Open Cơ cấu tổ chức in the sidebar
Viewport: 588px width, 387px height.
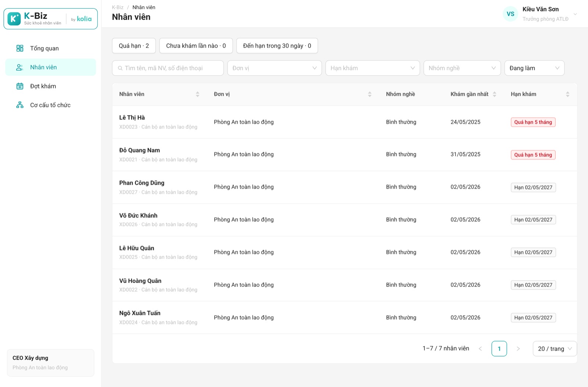click(x=51, y=105)
